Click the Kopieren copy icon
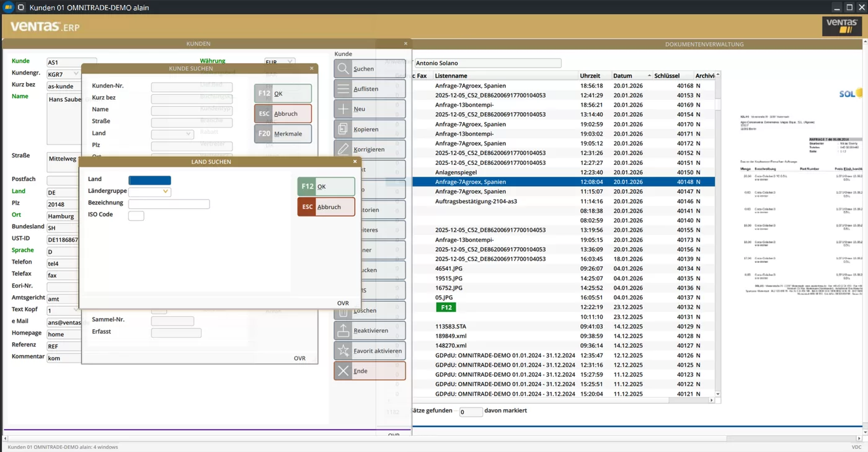The image size is (868, 452). (343, 129)
